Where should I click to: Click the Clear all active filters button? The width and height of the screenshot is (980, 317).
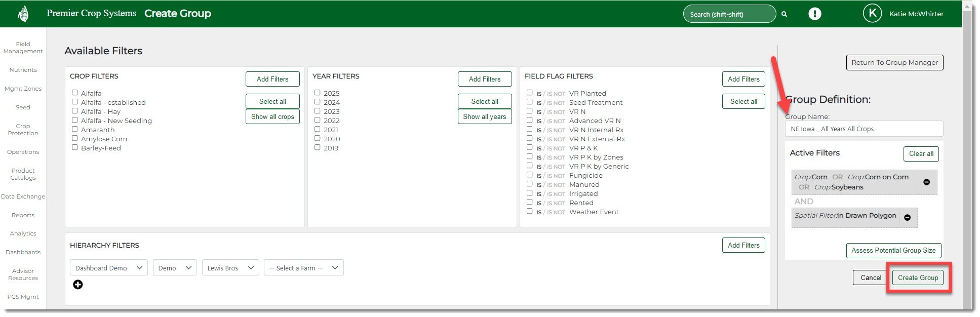click(x=921, y=154)
